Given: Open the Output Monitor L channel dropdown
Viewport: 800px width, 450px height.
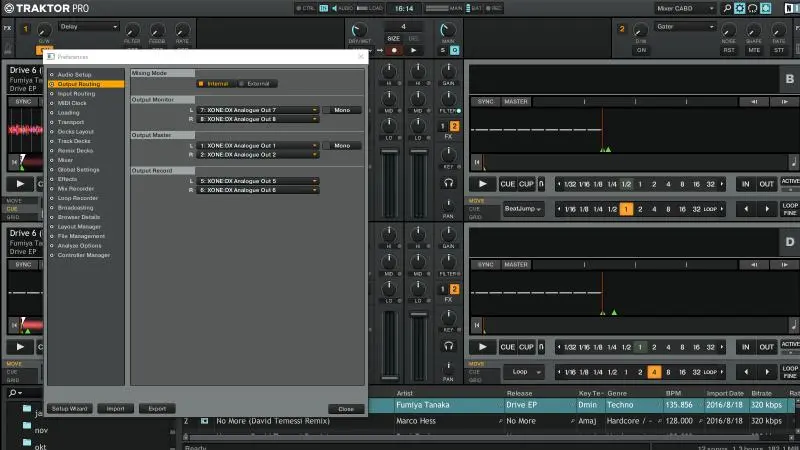Looking at the screenshot, I should [258, 109].
